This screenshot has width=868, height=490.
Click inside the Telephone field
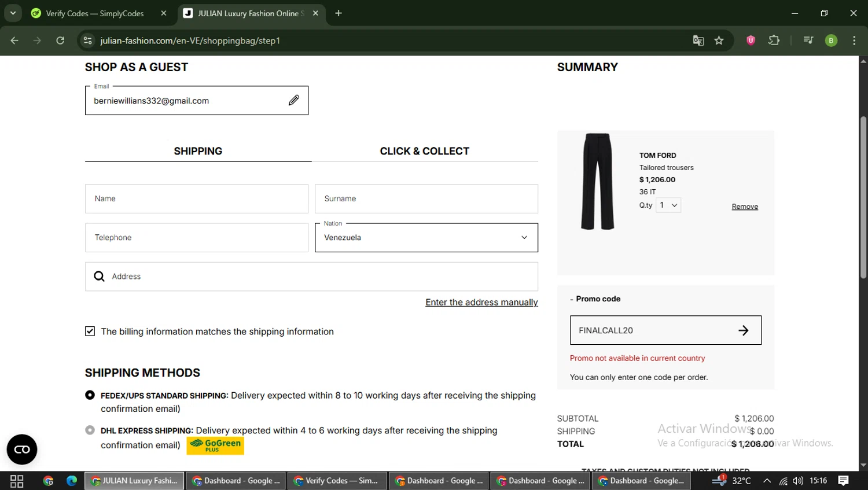coord(197,238)
